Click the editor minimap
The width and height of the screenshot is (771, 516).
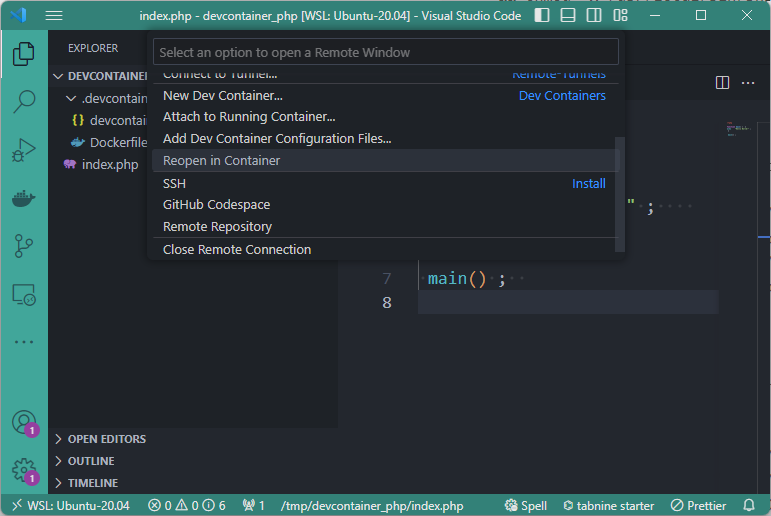(x=738, y=129)
